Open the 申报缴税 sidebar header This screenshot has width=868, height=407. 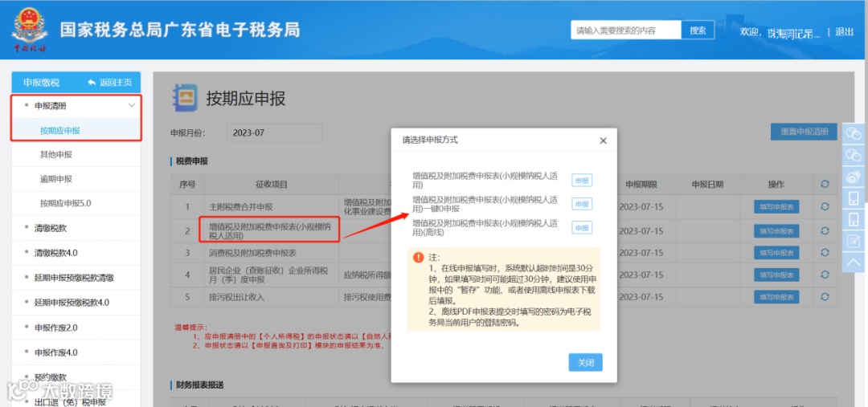(42, 83)
